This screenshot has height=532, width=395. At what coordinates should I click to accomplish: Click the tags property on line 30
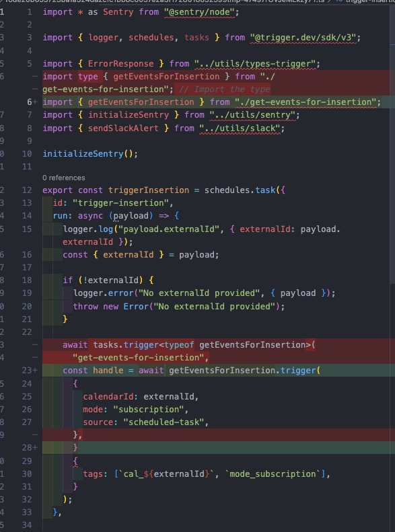93,474
